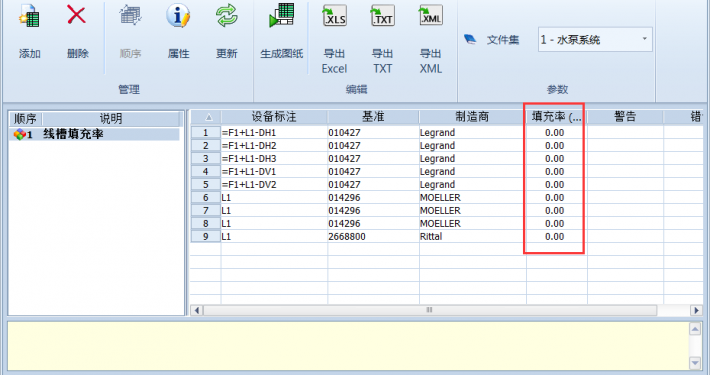Click message panel scroll up arrow
Viewport: 710px width, 375px height.
(x=695, y=329)
